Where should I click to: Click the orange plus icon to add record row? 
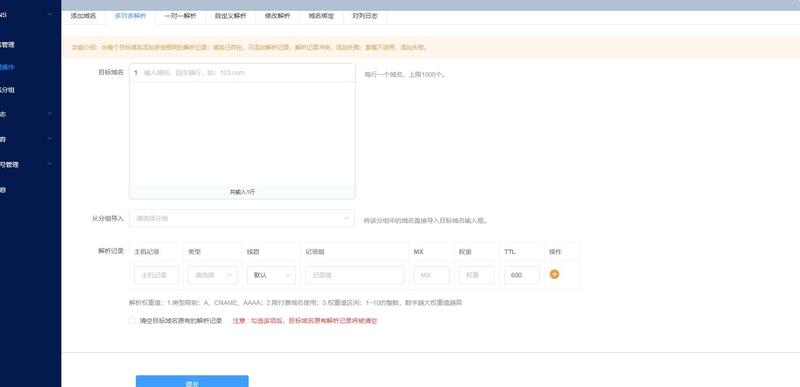pyautogui.click(x=554, y=274)
